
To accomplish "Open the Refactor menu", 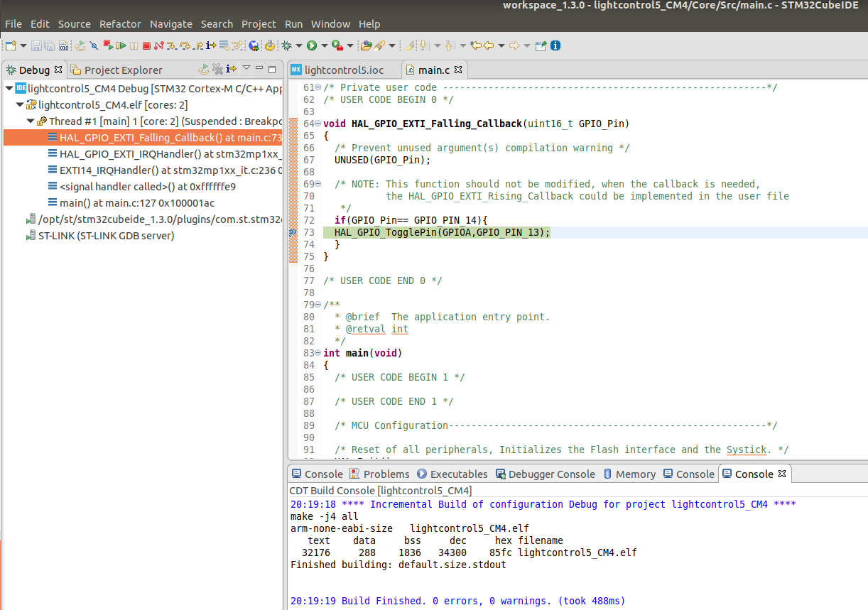I will [x=120, y=23].
